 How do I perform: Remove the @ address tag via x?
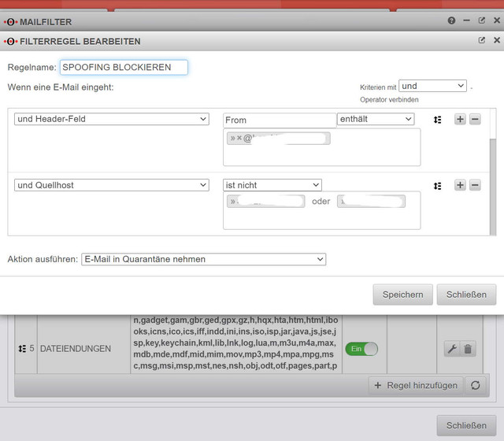[239, 139]
